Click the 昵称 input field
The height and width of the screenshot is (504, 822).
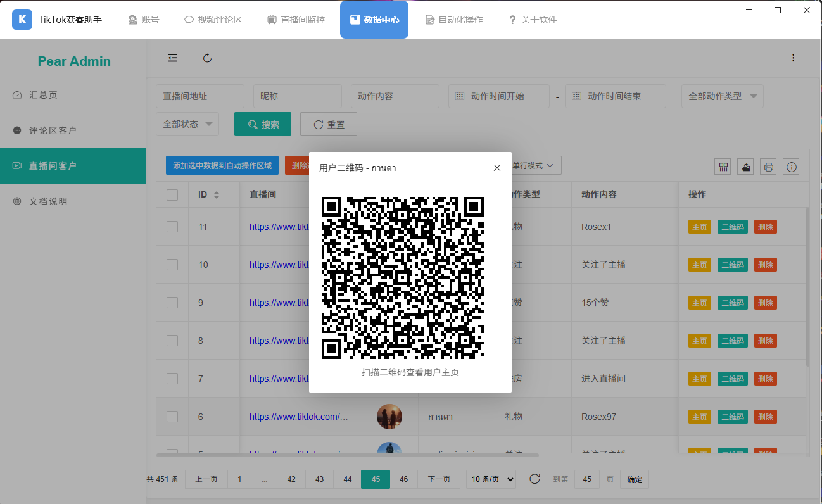tap(298, 96)
